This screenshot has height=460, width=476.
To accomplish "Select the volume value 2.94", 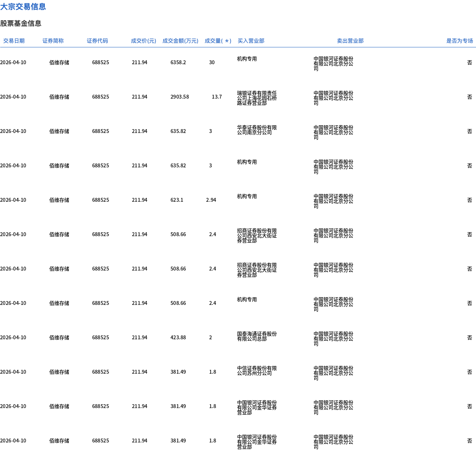I will point(211,200).
